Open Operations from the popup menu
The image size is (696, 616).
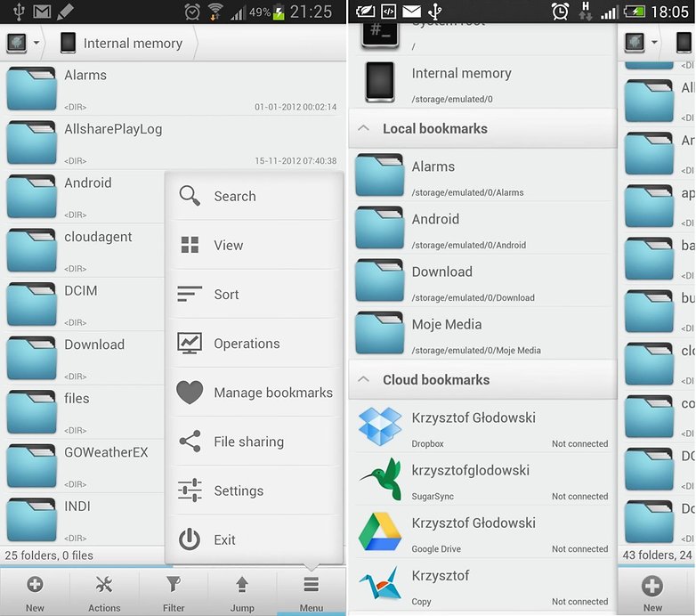pos(254,344)
